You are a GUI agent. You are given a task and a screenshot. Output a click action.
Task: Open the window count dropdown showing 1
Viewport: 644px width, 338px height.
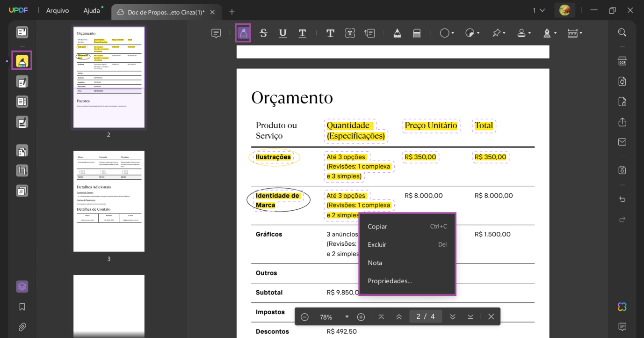click(539, 10)
